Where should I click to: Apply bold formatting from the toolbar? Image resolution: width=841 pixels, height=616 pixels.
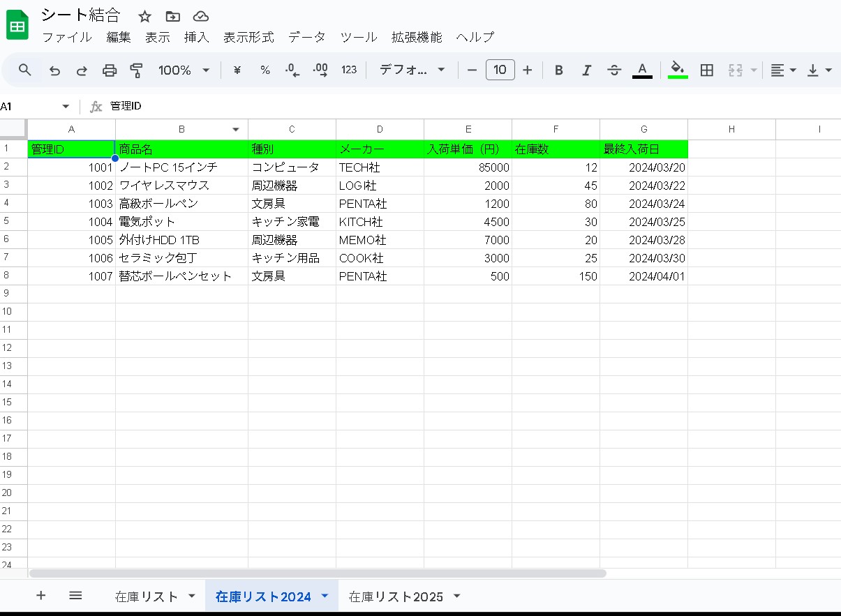point(558,70)
